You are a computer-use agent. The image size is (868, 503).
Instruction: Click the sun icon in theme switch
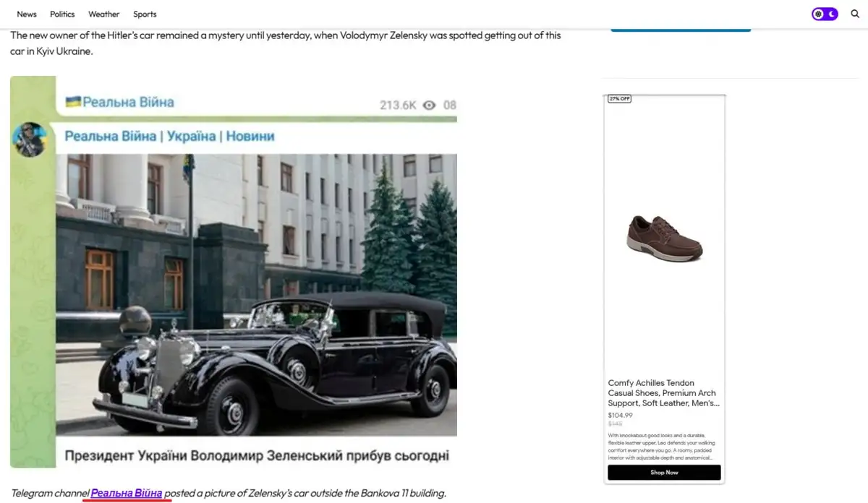(818, 14)
